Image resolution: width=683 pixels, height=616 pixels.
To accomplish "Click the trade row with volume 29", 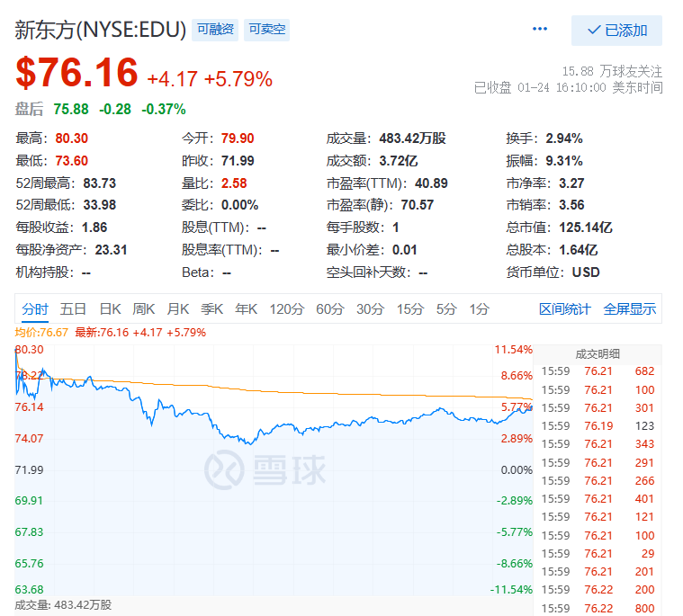I will pyautogui.click(x=598, y=554).
